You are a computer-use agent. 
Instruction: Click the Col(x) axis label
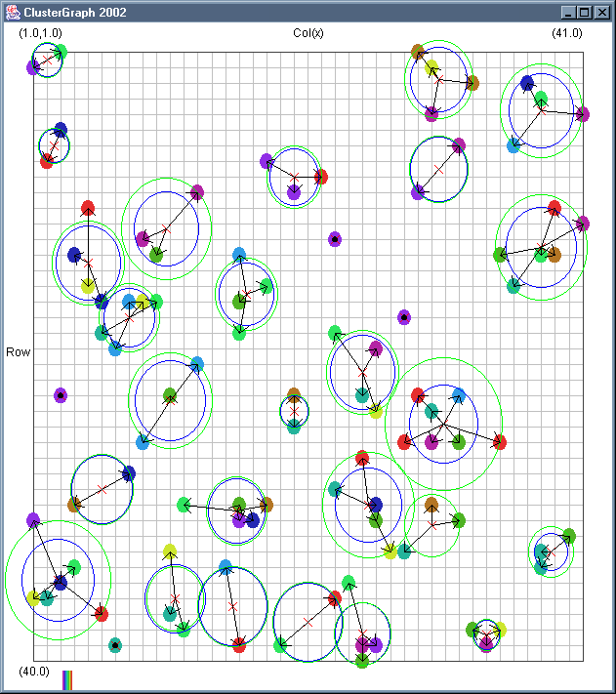308,33
